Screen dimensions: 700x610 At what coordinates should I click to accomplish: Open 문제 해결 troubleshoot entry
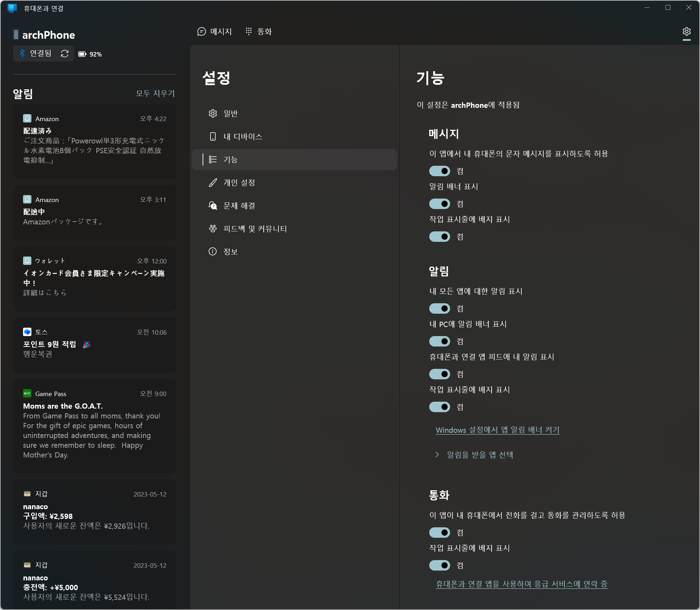(x=239, y=206)
